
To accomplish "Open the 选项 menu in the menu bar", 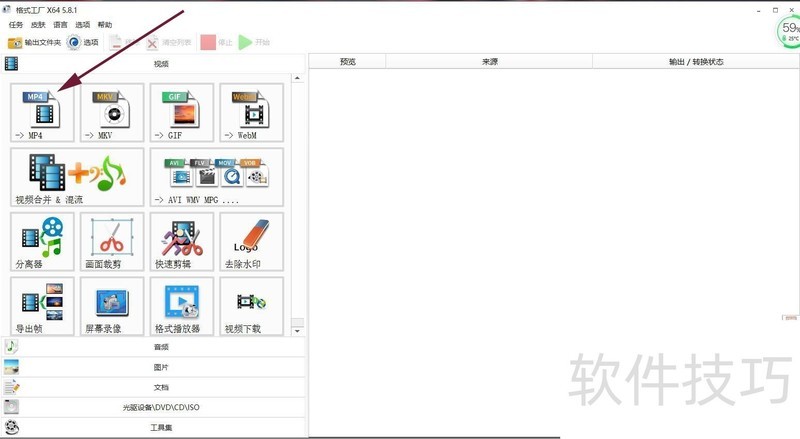I will coord(83,25).
